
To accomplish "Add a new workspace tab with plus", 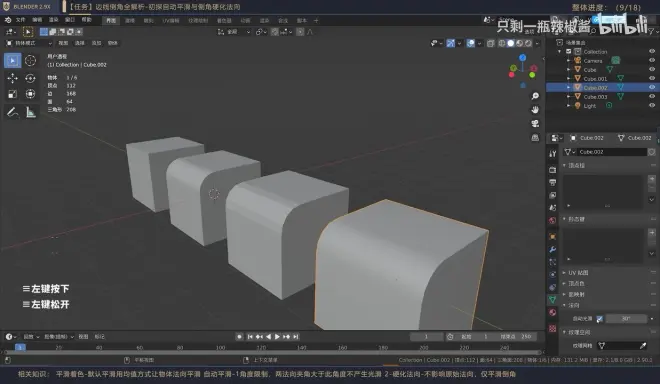I will point(316,20).
